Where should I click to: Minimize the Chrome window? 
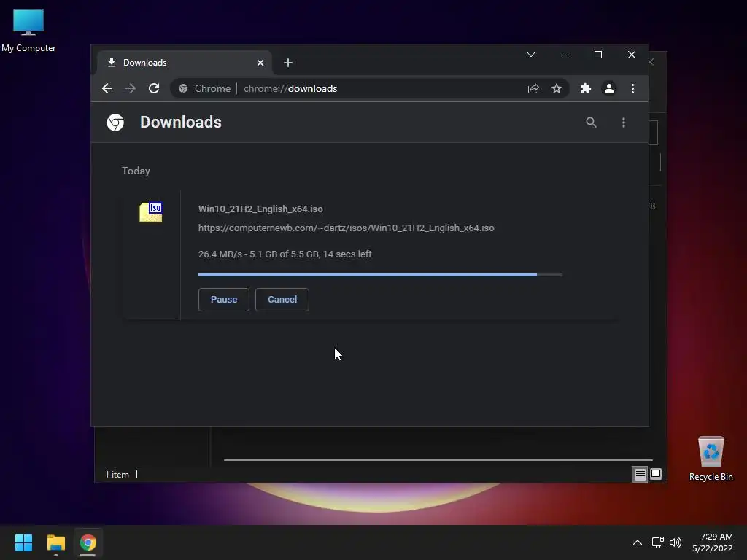(x=565, y=55)
